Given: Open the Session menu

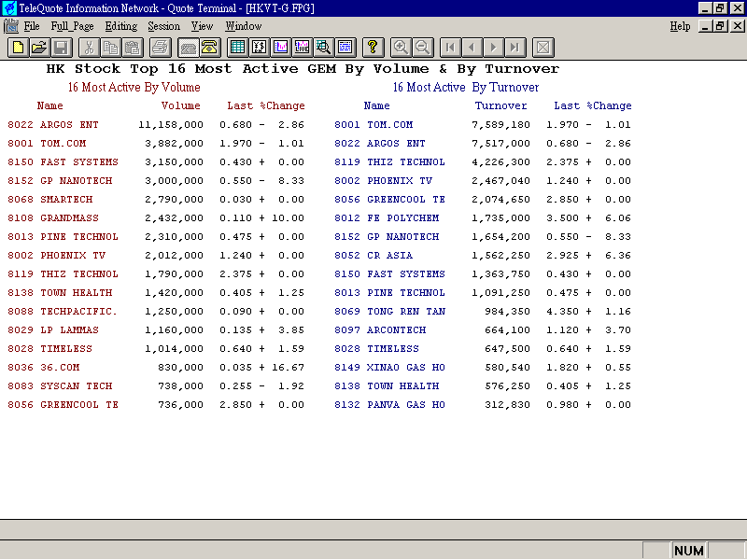Looking at the screenshot, I should (164, 26).
